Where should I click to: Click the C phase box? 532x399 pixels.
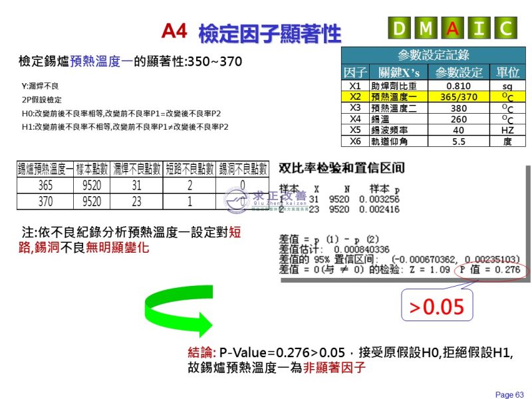point(506,29)
